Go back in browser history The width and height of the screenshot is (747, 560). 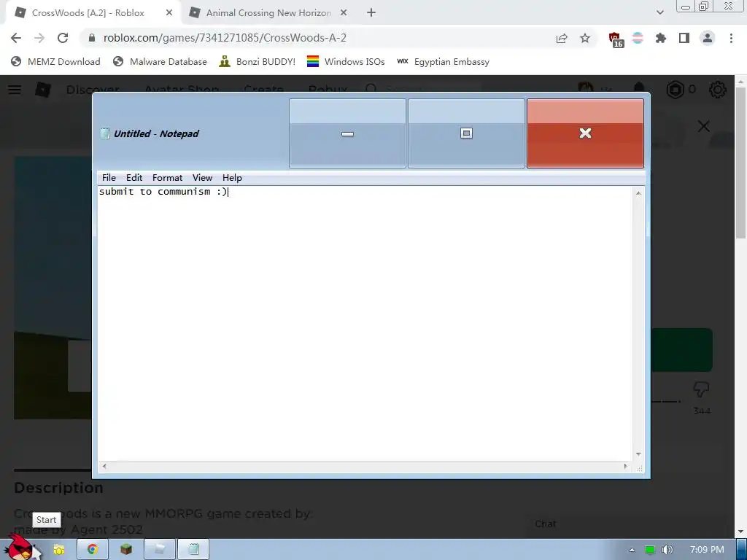pos(16,38)
